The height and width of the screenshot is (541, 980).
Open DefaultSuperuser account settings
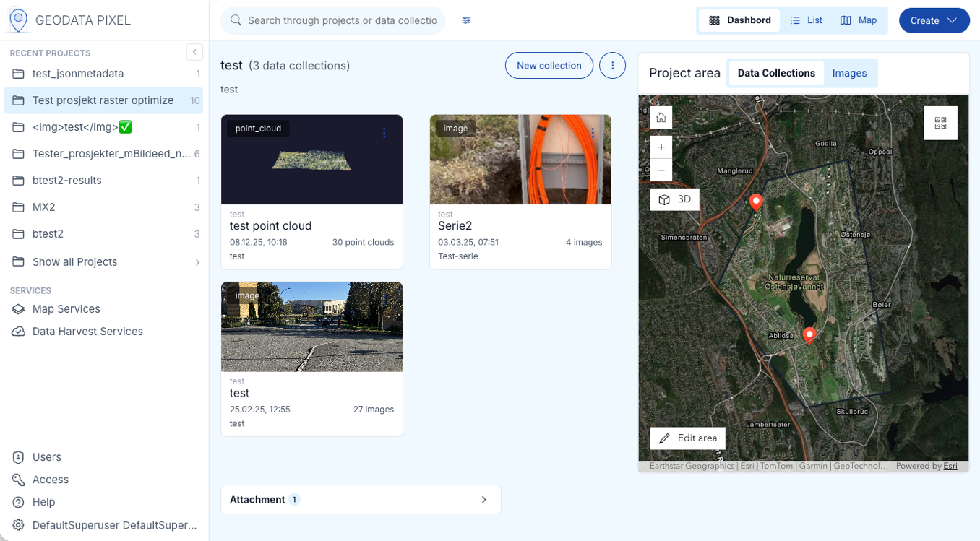[104, 525]
